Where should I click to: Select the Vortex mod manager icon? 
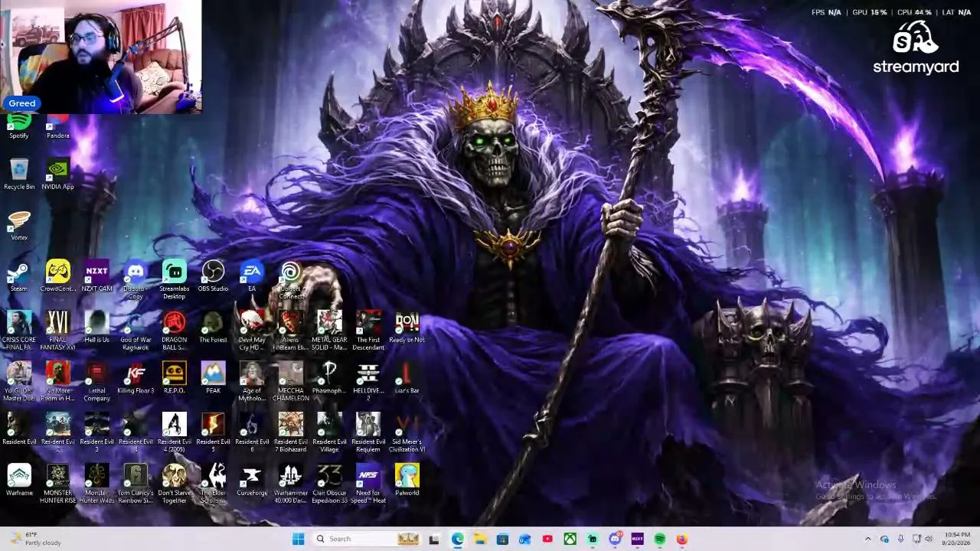[x=19, y=225]
